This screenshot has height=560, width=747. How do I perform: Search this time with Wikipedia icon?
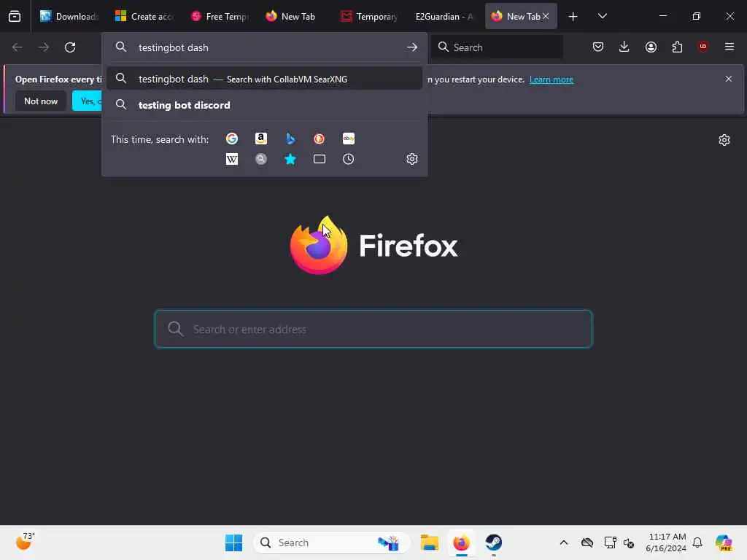(x=232, y=159)
